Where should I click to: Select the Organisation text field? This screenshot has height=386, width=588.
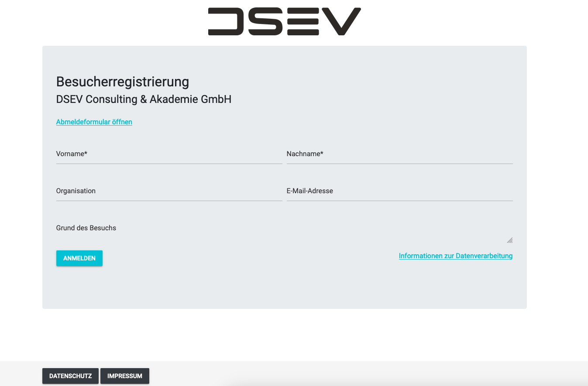click(x=169, y=191)
